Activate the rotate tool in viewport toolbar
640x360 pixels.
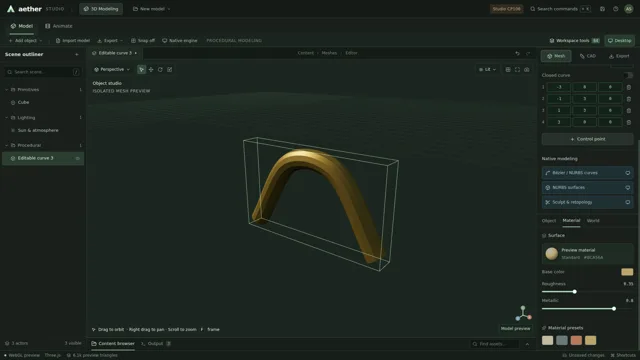[160, 70]
